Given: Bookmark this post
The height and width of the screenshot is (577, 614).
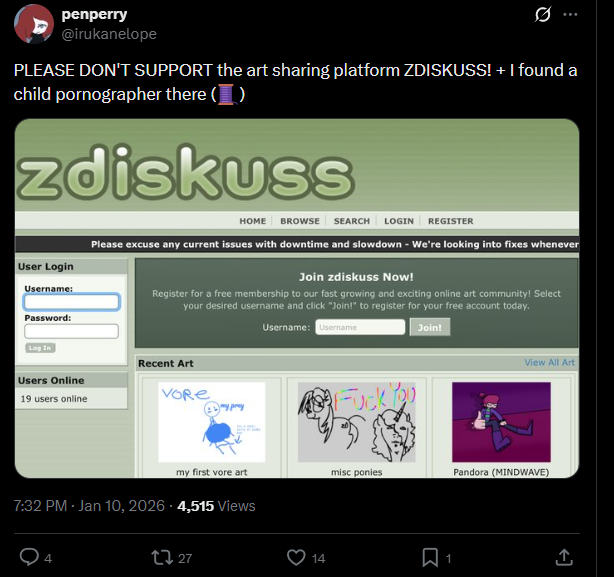Looking at the screenshot, I should click(x=429, y=557).
